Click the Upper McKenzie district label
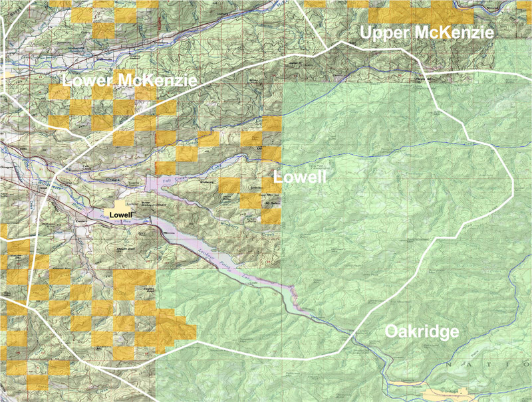 [426, 32]
